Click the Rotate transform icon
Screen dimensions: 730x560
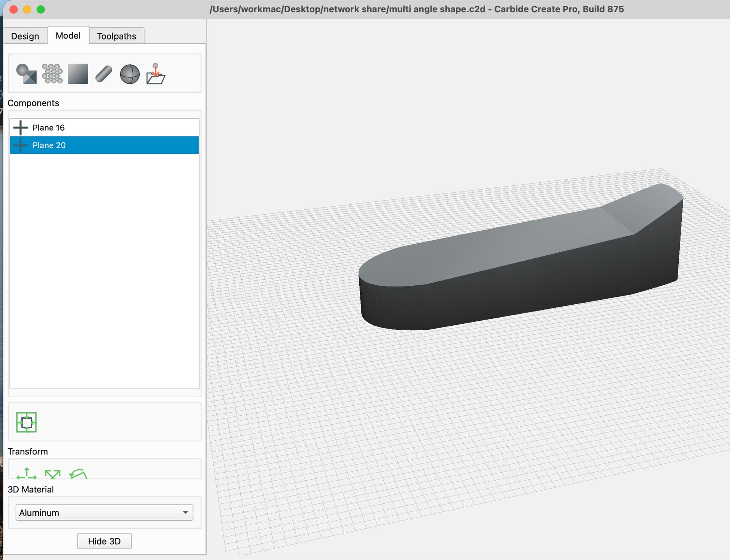[78, 474]
